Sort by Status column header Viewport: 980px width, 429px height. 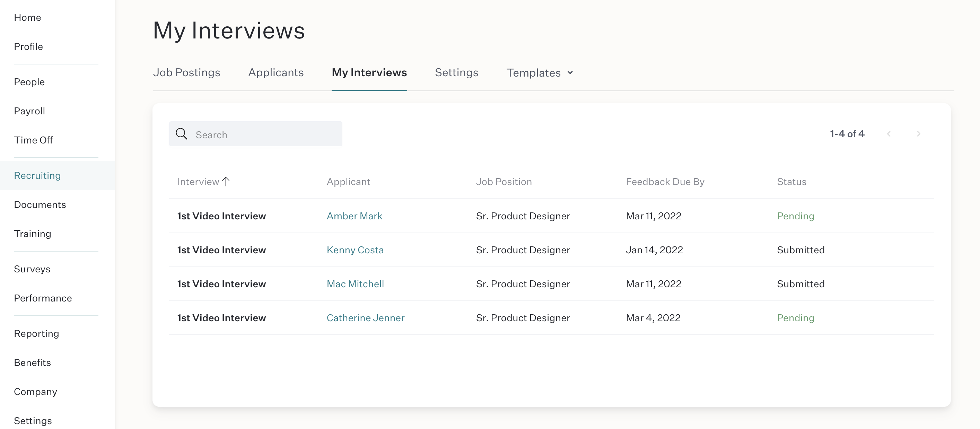pos(791,182)
